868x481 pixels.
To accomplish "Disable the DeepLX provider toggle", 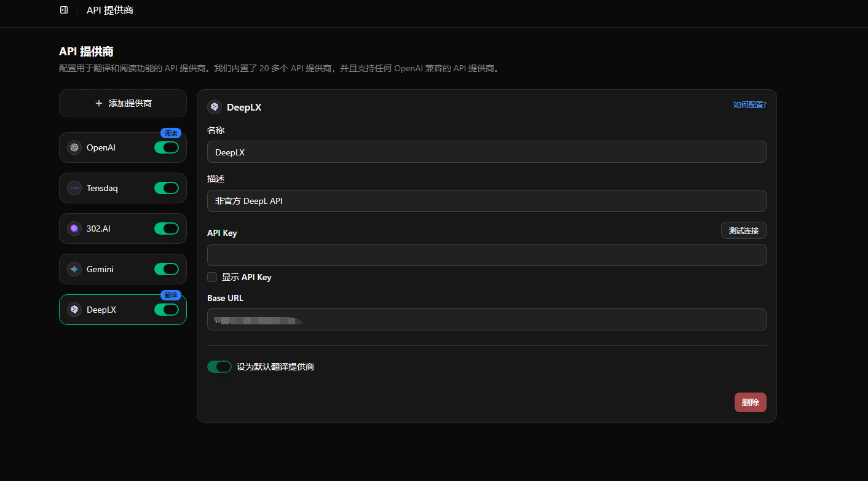I will coord(167,310).
